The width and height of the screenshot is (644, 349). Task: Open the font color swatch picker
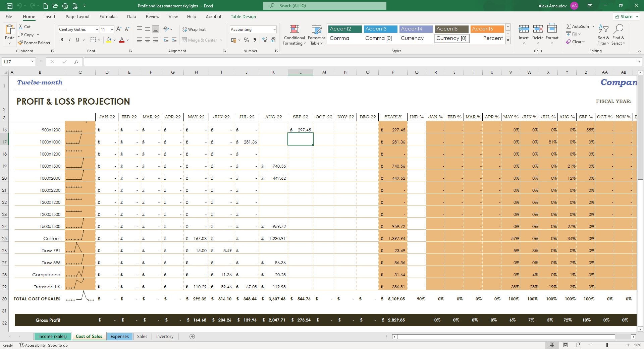127,40
